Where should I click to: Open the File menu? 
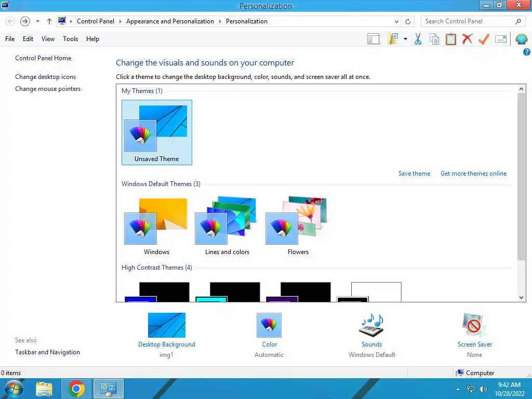(10, 39)
